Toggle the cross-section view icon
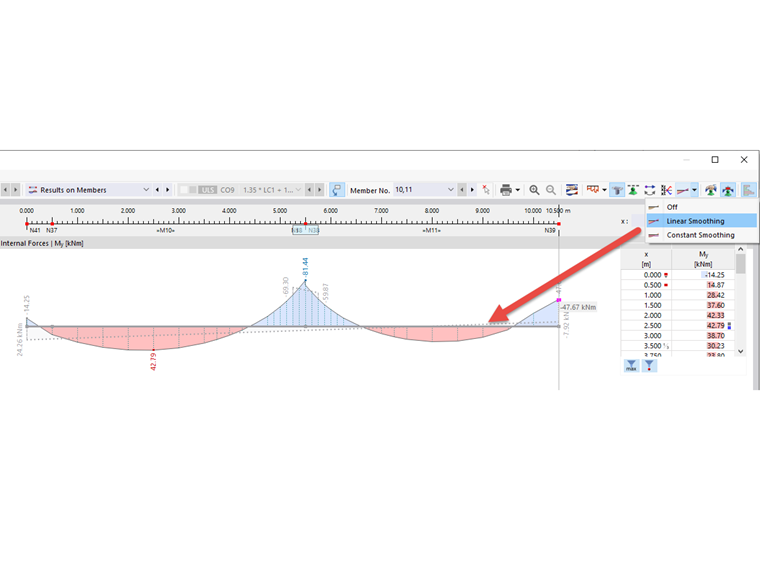This screenshot has height=570, width=760. pyautogui.click(x=617, y=190)
